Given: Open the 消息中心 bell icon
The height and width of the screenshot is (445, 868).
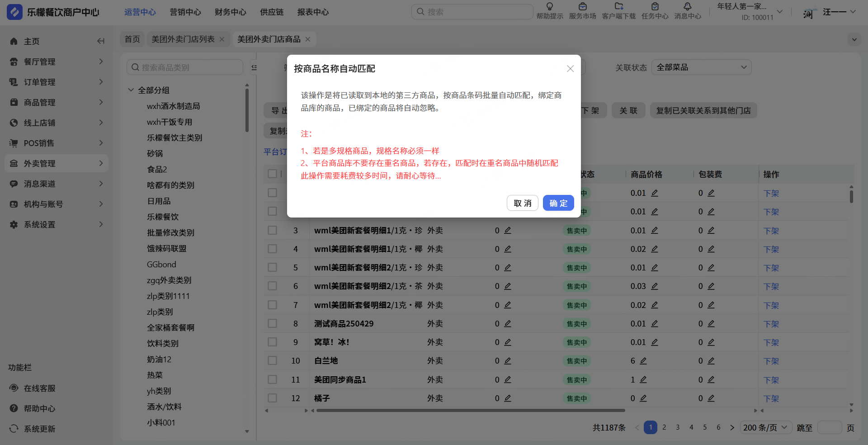Looking at the screenshot, I should pyautogui.click(x=687, y=7).
